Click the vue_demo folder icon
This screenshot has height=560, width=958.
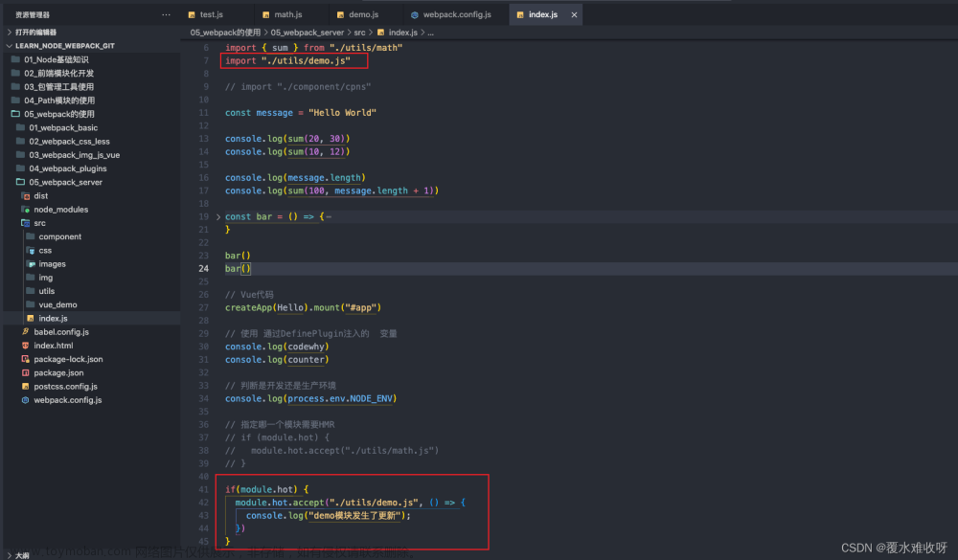click(x=31, y=304)
